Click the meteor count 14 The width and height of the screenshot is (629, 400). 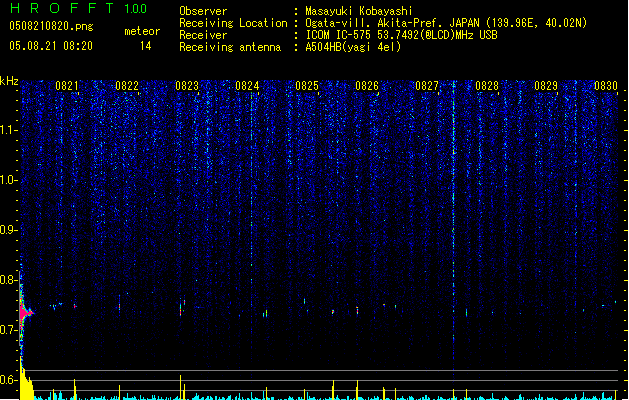(146, 46)
